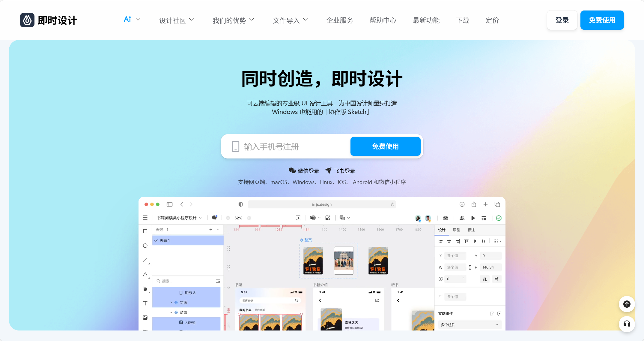Toggle the lock aspect ratio icon
Viewport: 644px width, 341px height.
tap(470, 267)
